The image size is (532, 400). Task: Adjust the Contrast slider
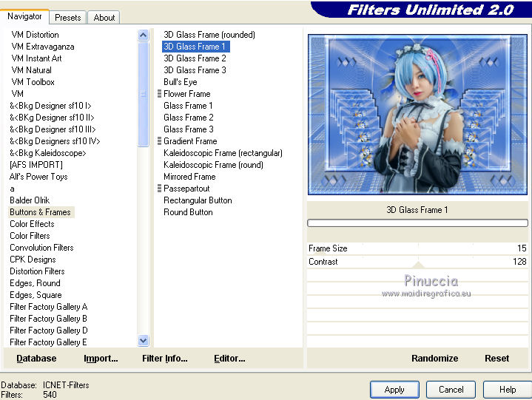click(x=417, y=262)
